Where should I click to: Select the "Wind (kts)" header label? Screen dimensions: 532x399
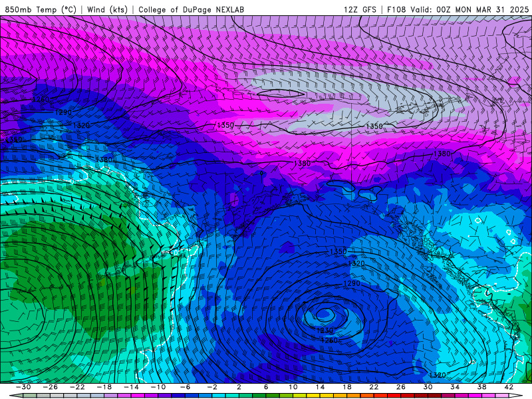point(107,9)
